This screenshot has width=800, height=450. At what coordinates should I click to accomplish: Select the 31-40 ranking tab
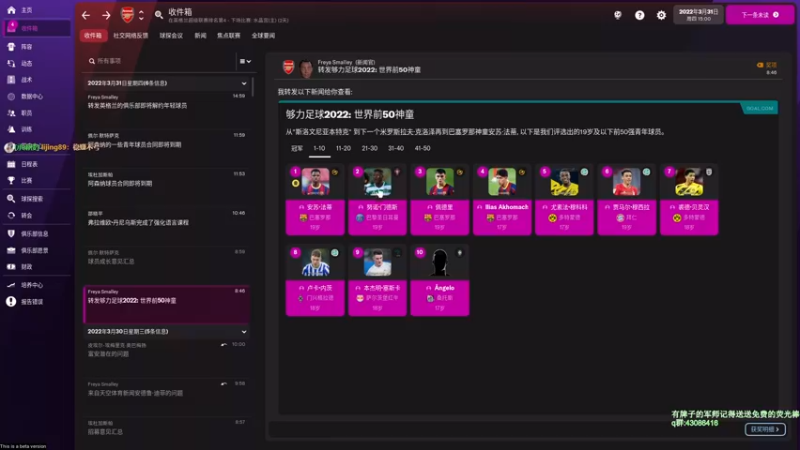(x=396, y=148)
